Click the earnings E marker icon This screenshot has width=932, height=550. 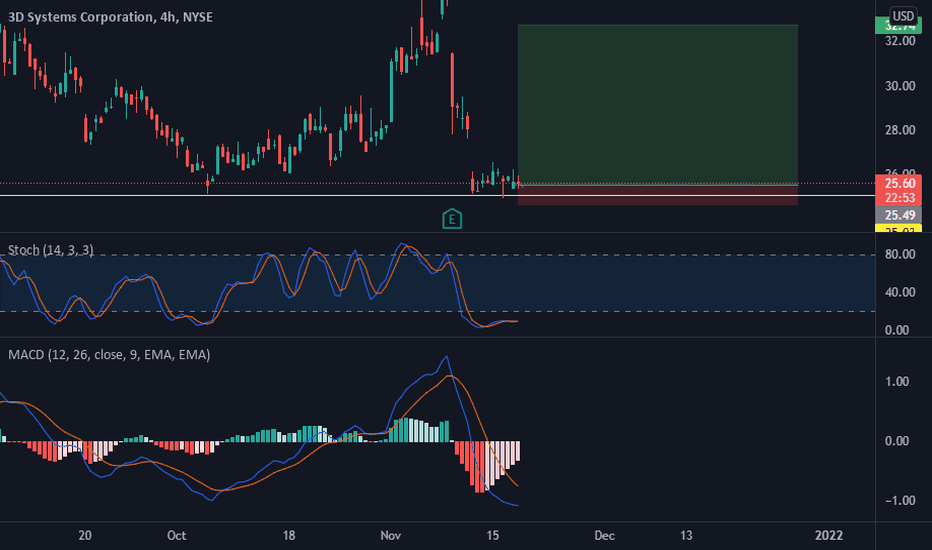click(x=452, y=219)
